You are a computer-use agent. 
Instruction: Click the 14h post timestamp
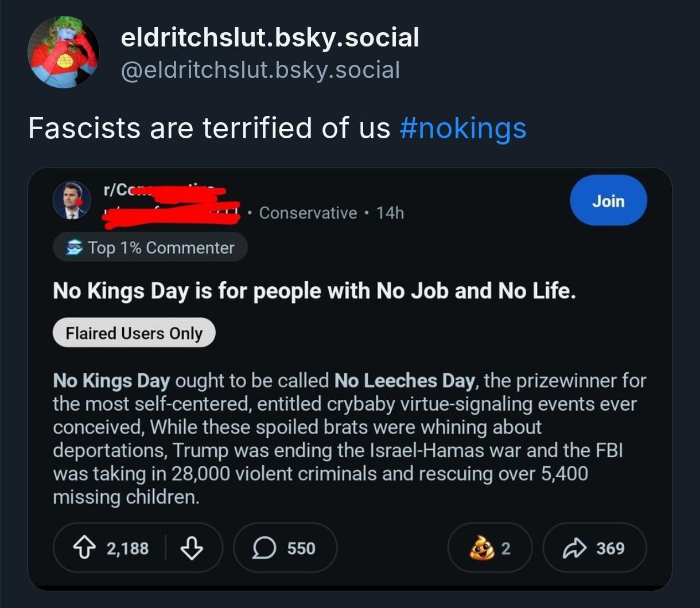[x=390, y=213]
